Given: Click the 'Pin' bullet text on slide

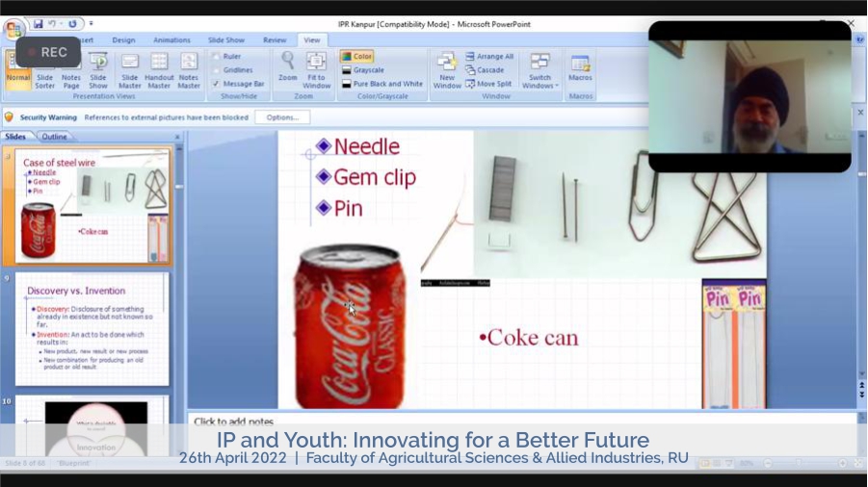Looking at the screenshot, I should tap(348, 209).
